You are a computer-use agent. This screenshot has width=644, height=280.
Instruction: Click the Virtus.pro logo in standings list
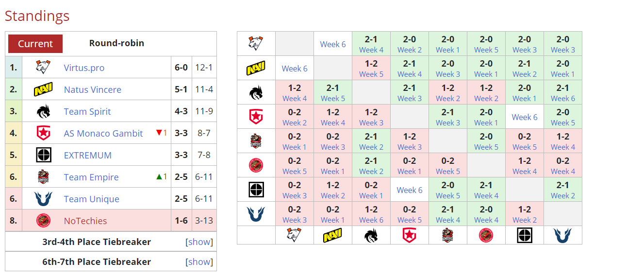click(44, 68)
